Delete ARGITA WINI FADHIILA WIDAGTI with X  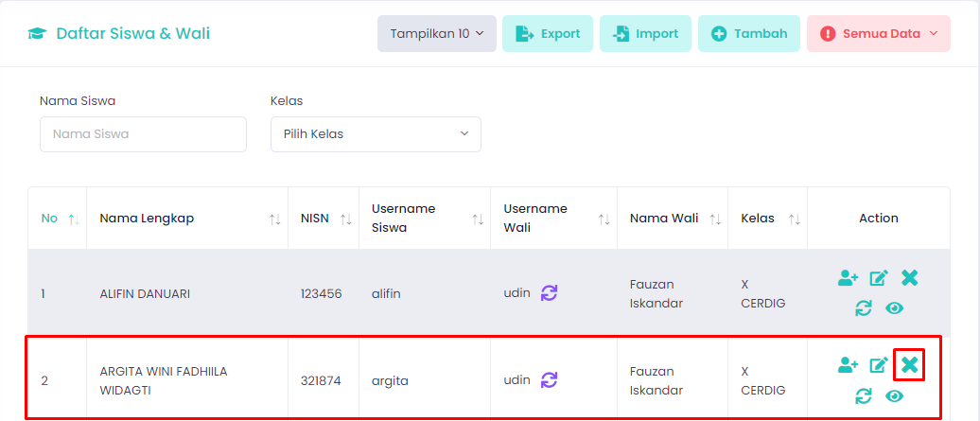[x=909, y=365]
